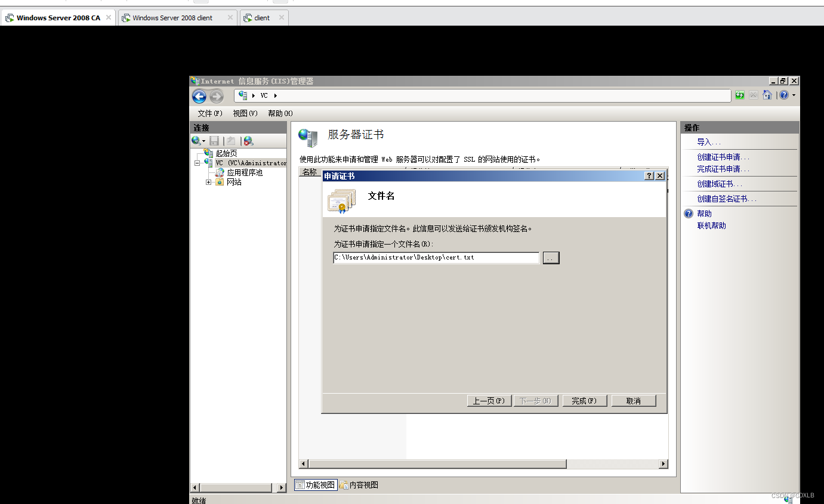The width and height of the screenshot is (824, 504).
Task: Click 完成证书申请... action link
Action: click(x=723, y=169)
